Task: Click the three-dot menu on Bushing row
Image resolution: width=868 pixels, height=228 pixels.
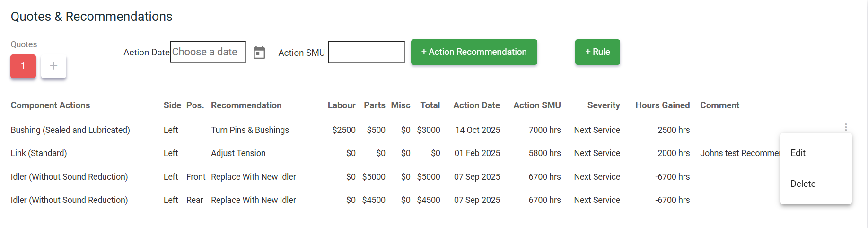Action: click(x=846, y=127)
